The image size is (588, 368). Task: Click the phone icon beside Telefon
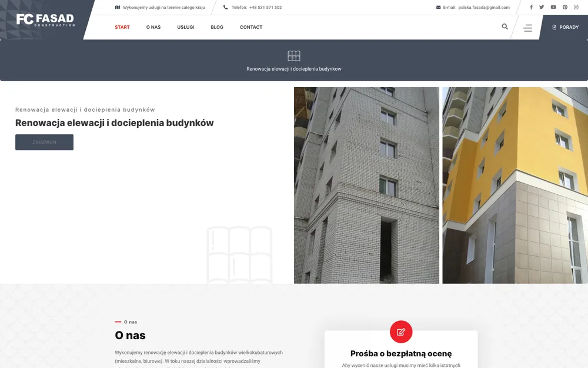[225, 7]
